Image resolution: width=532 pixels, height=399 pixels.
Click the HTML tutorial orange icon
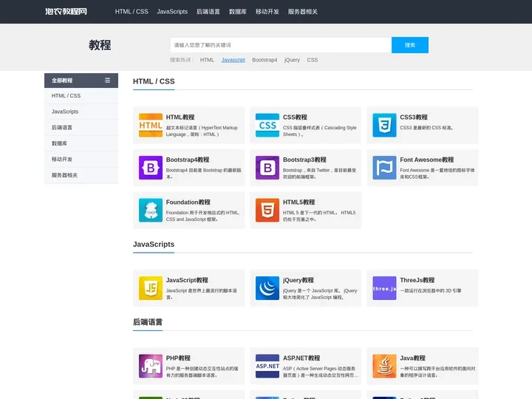[151, 125]
